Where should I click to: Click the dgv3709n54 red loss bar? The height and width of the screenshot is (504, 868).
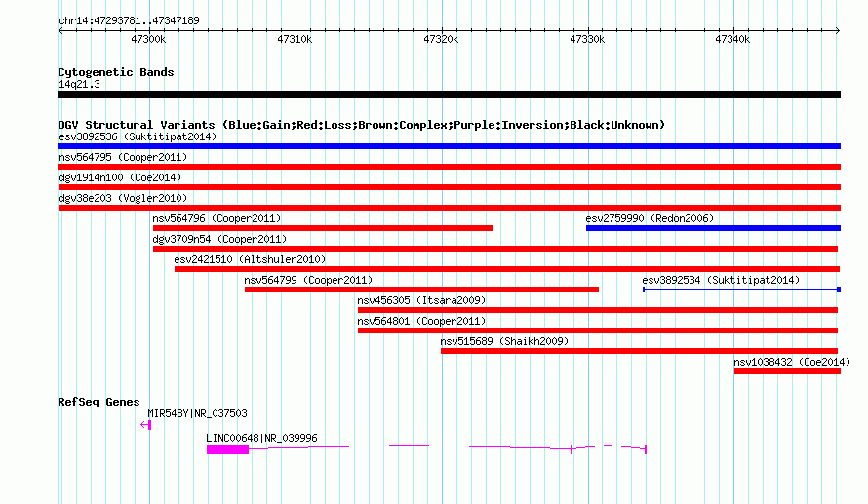click(x=495, y=249)
